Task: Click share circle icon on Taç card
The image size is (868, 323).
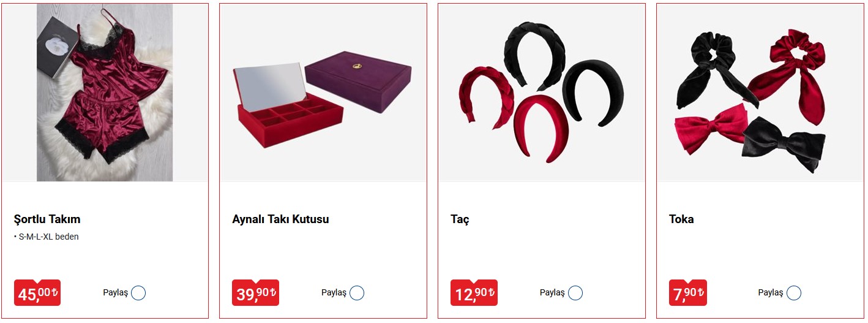Action: [575, 293]
